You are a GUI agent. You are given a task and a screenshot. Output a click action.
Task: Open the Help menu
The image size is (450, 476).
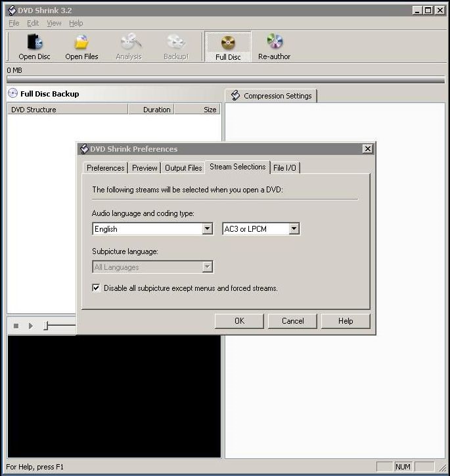coord(76,23)
